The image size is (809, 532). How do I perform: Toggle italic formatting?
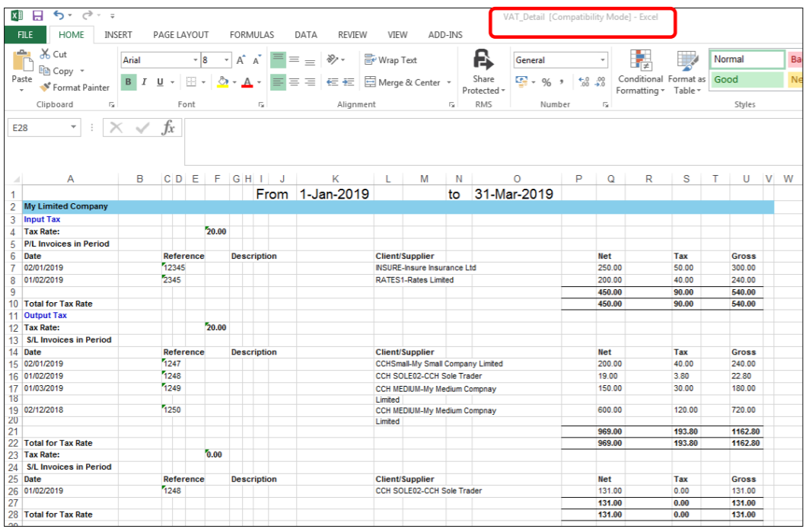145,82
